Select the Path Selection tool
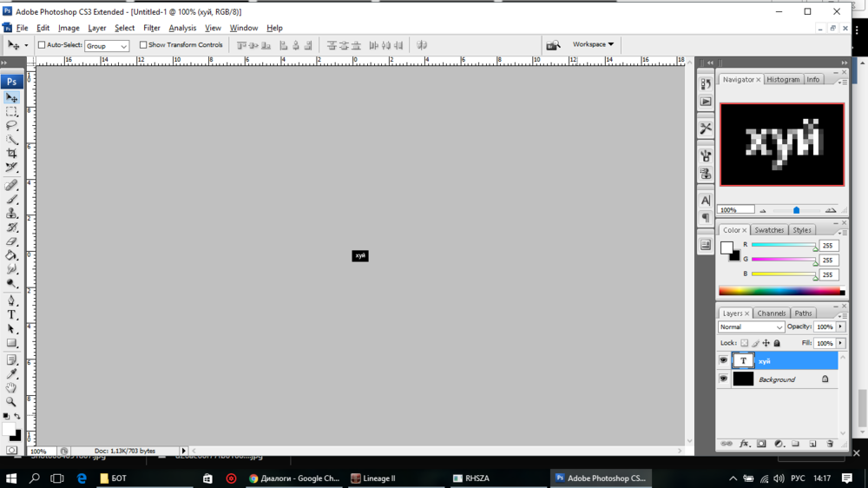 click(11, 329)
